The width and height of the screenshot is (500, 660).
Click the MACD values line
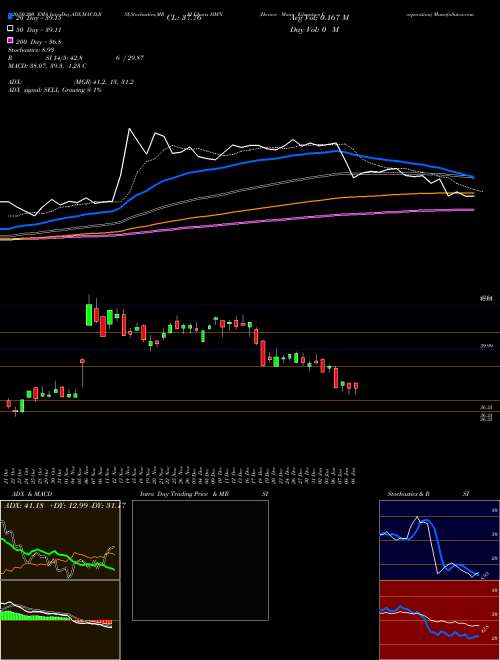(48, 66)
